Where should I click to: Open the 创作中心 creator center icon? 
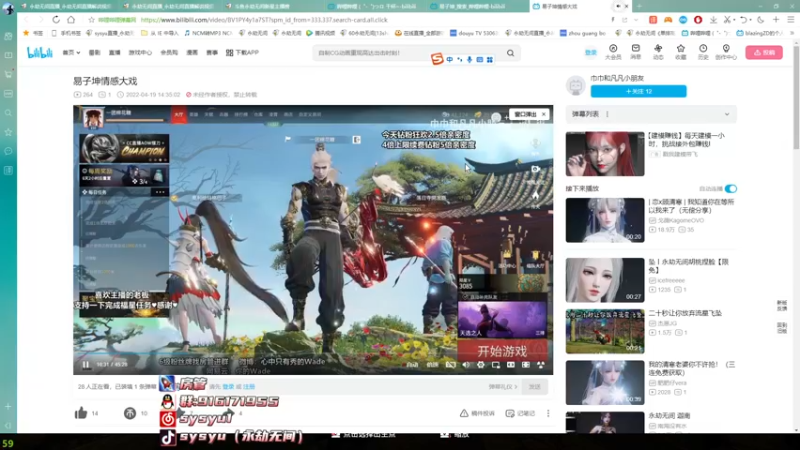[726, 52]
